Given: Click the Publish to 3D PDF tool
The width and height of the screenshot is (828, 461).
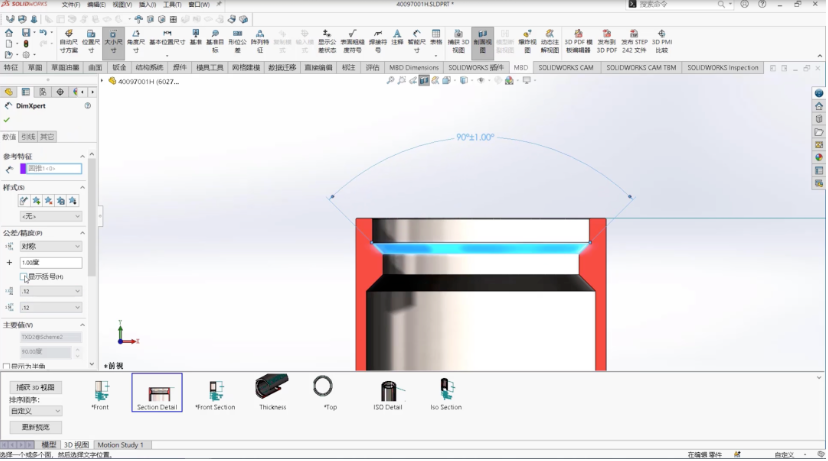Looking at the screenshot, I should pyautogui.click(x=607, y=41).
